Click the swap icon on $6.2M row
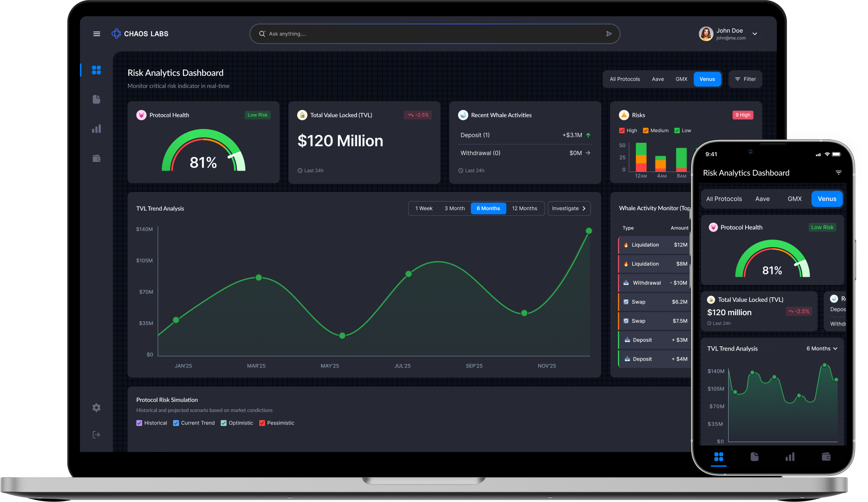The image size is (868, 502). click(x=626, y=302)
